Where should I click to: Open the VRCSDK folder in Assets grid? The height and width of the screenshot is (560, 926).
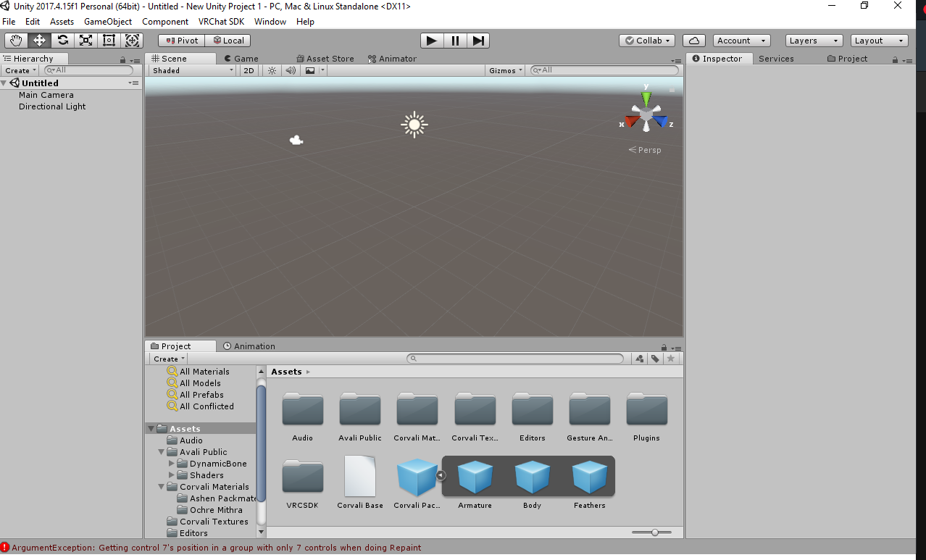click(x=303, y=484)
